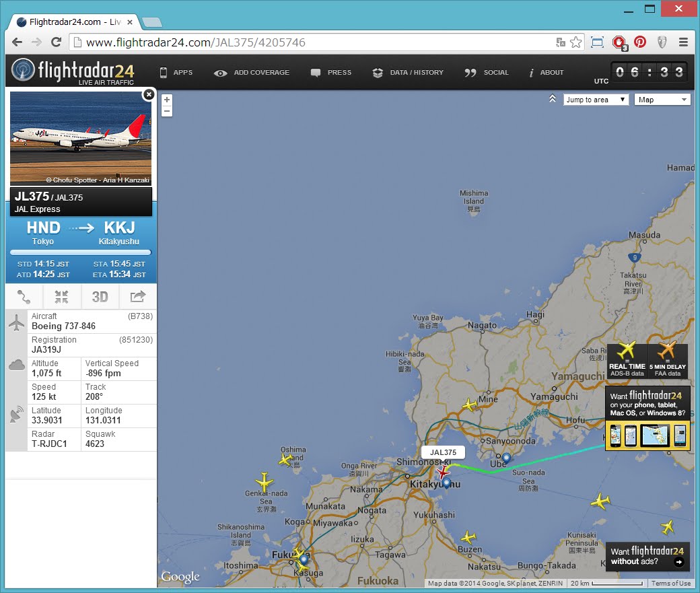Open the 3D view
700x593 pixels.
click(x=100, y=297)
